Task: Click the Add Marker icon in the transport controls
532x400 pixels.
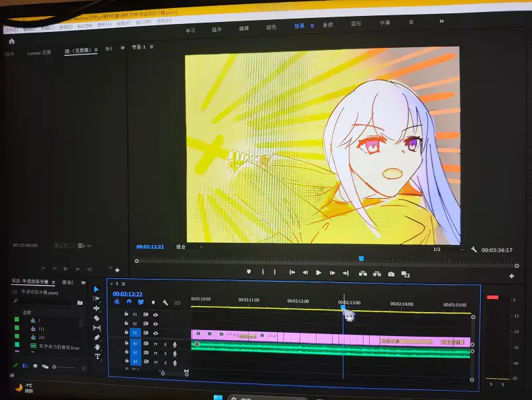Action: click(248, 273)
